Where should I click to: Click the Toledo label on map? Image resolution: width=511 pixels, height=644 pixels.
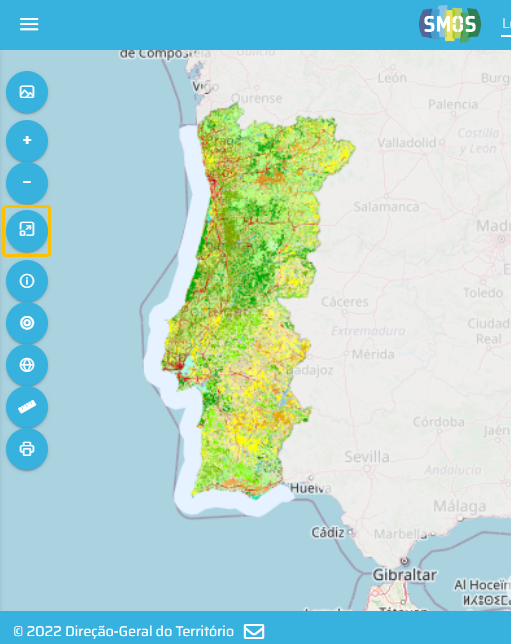[483, 293]
